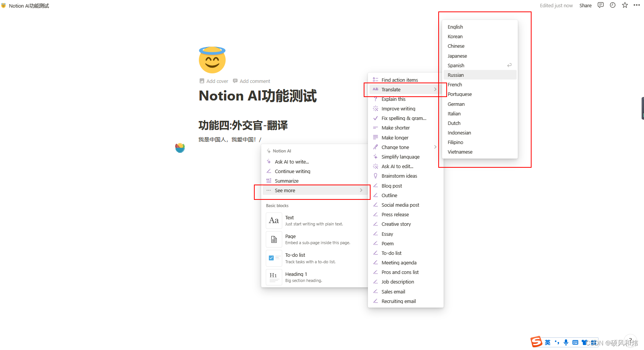The image size is (644, 350).
Task: Star this page as favorite
Action: pyautogui.click(x=625, y=5)
